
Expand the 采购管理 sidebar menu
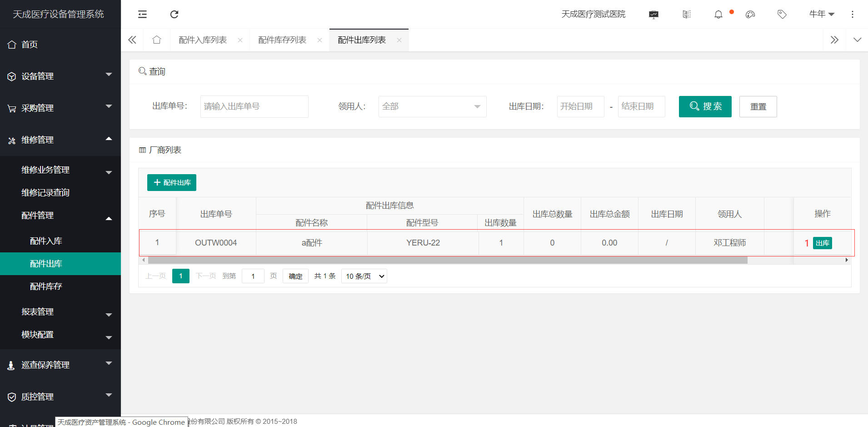pos(60,108)
